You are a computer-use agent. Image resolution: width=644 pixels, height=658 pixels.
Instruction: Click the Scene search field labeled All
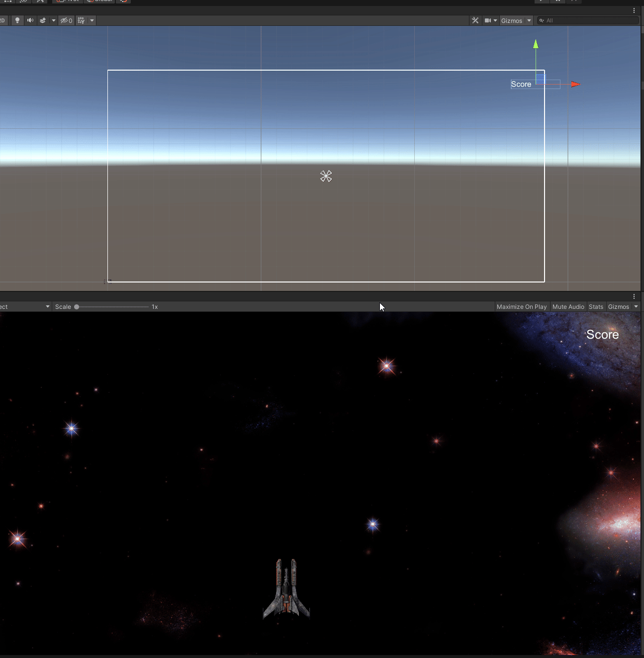(x=588, y=20)
